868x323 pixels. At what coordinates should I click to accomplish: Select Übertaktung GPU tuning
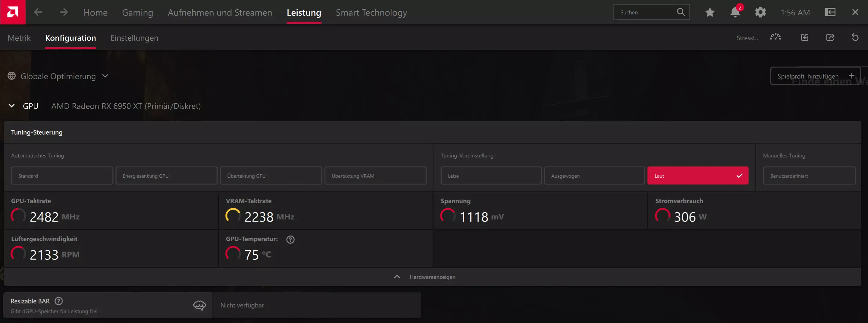pyautogui.click(x=271, y=175)
